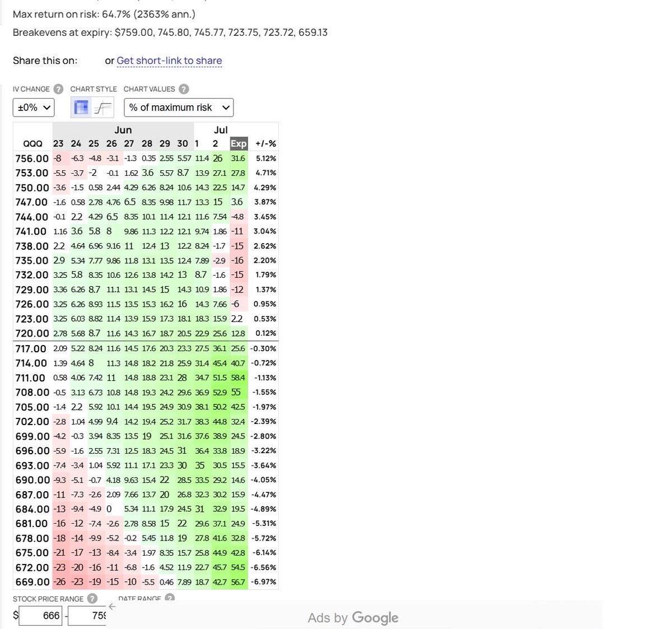Viewport: 672px width, 629px height.
Task: Click the 27.1 cell in the 753.00 row
Action: click(x=220, y=173)
